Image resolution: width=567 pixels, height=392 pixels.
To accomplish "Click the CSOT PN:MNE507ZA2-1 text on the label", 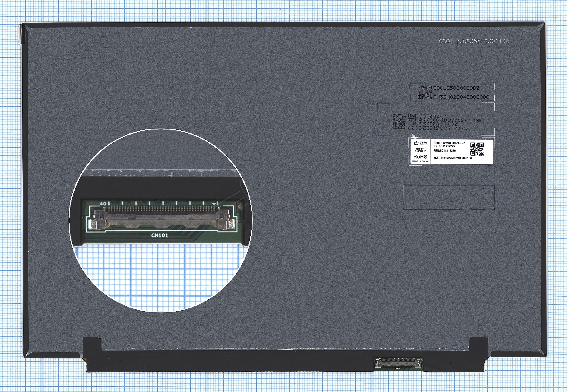I will click(450, 143).
